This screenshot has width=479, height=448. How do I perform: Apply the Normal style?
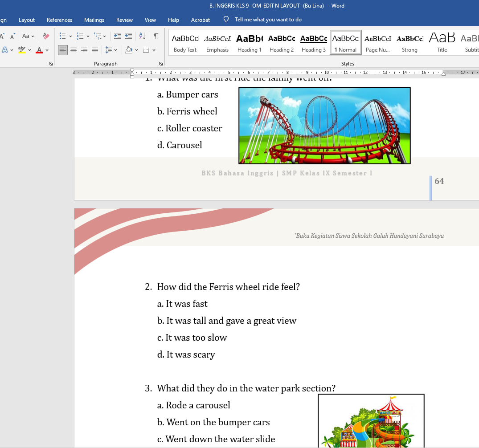(x=345, y=42)
